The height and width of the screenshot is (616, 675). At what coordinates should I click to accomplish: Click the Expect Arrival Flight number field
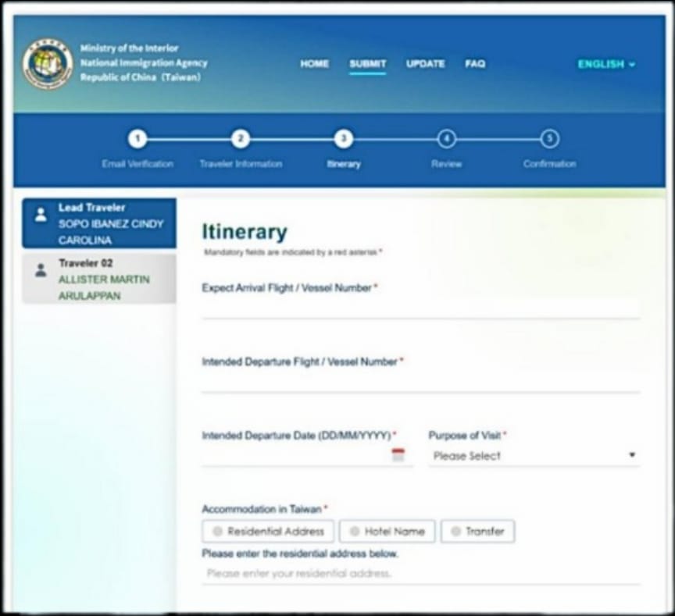point(420,308)
